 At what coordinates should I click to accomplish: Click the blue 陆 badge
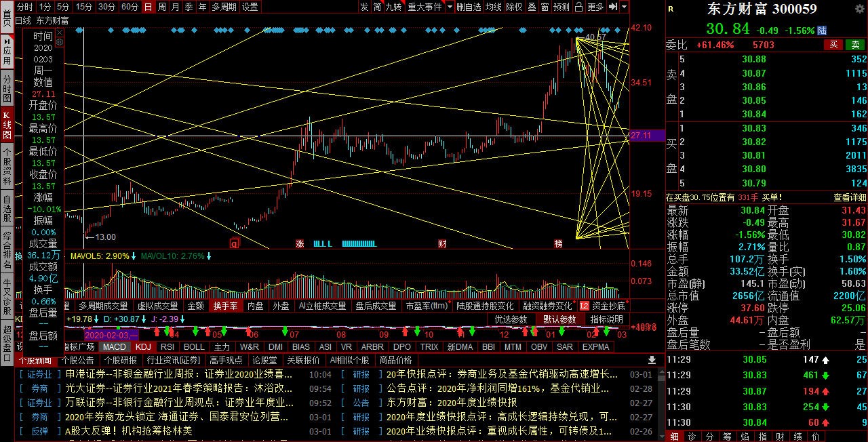click(823, 31)
